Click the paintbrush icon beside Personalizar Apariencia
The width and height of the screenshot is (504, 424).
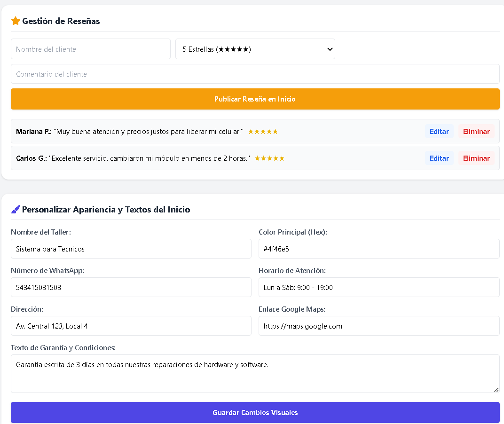(x=16, y=210)
